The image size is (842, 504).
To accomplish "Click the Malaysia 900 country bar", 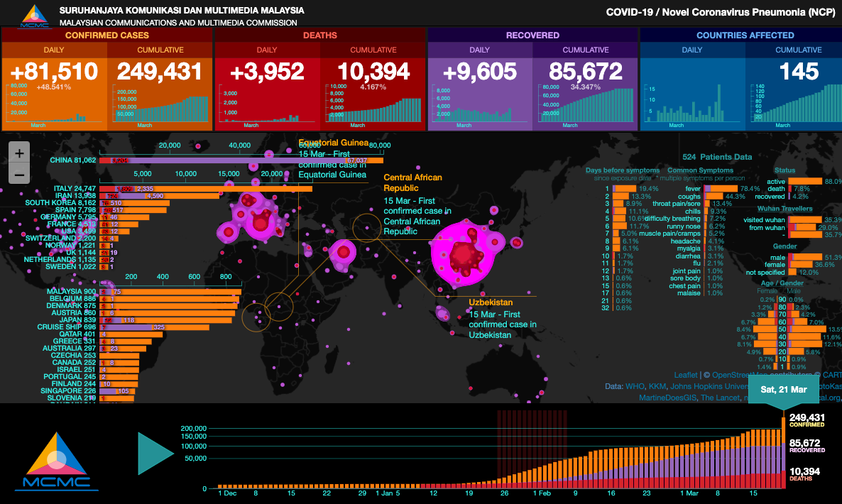I will coord(170,292).
